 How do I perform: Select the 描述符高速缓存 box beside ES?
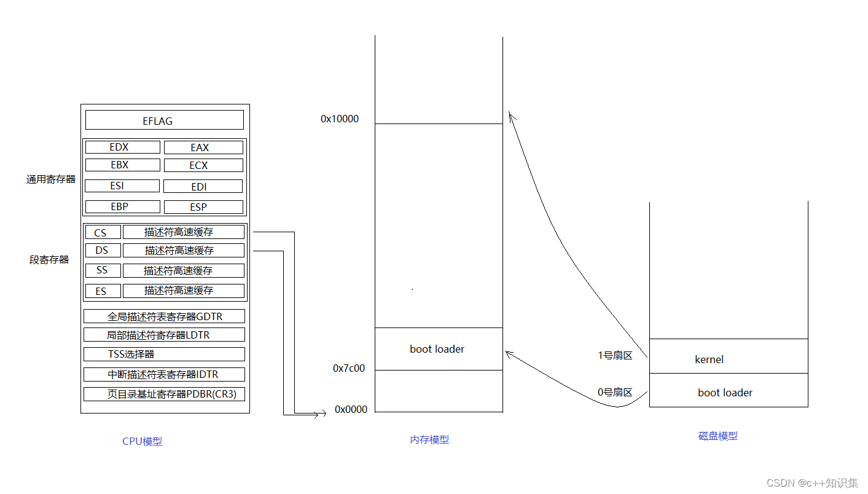(x=184, y=291)
